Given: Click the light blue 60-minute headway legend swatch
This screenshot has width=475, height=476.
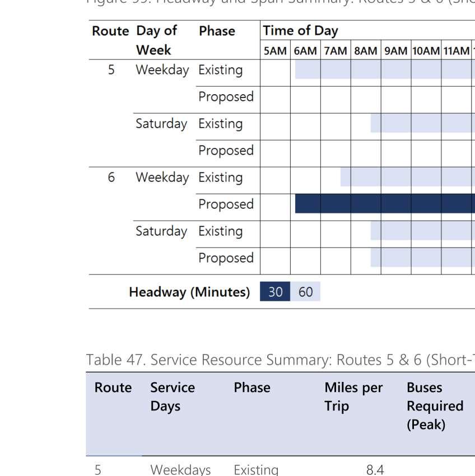Looking at the screenshot, I should tap(305, 292).
